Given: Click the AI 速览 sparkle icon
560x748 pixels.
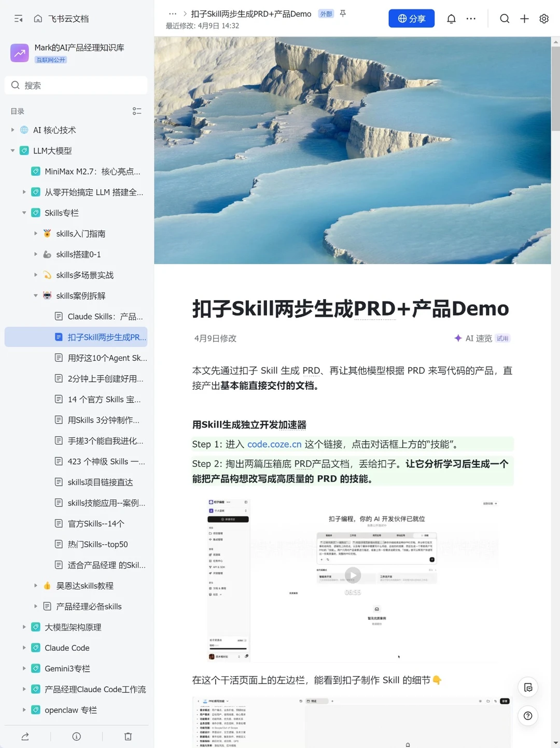Looking at the screenshot, I should coord(458,338).
